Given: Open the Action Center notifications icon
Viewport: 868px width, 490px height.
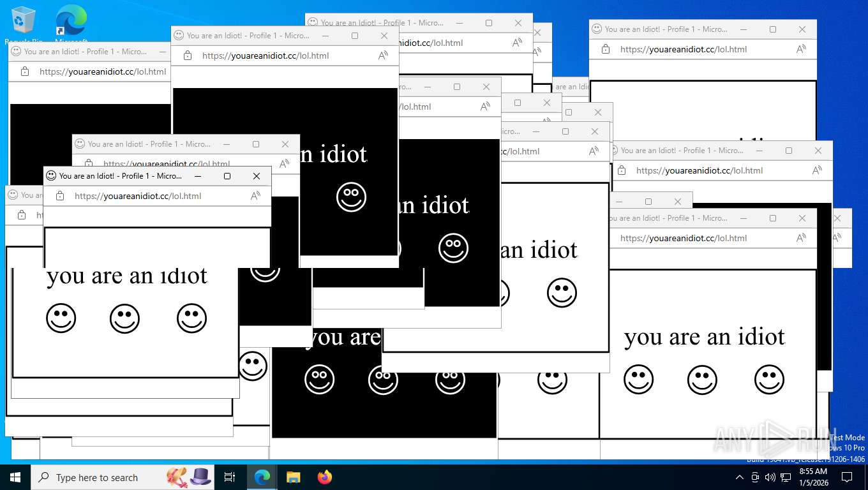Looking at the screenshot, I should (847, 477).
